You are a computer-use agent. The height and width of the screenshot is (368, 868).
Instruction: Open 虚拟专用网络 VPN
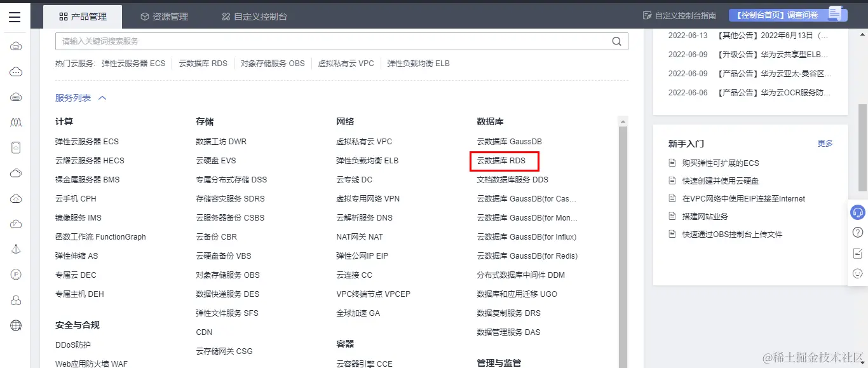point(368,199)
